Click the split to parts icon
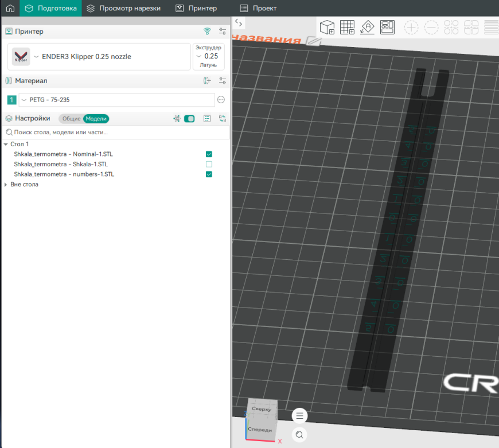This screenshot has height=448, width=499. 471,27
